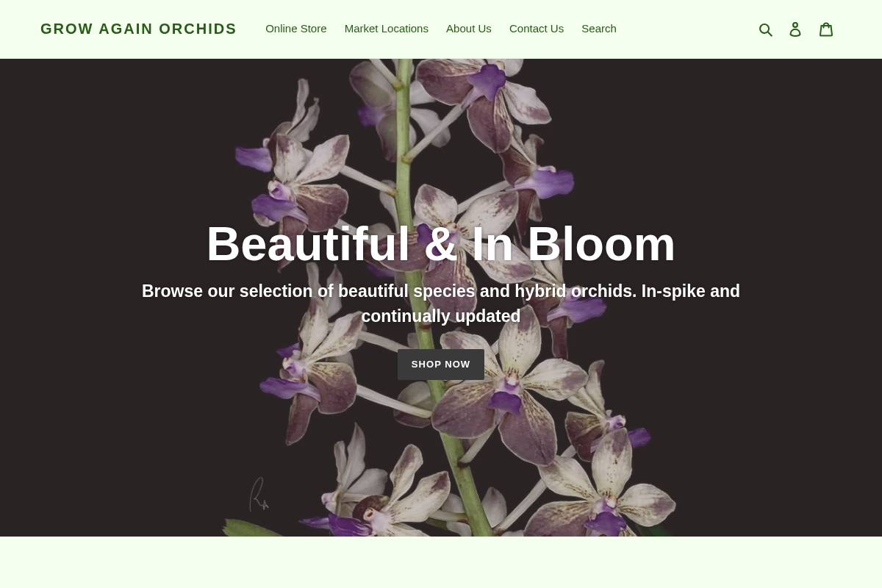
Task: Open the Contact Us page
Action: (536, 28)
